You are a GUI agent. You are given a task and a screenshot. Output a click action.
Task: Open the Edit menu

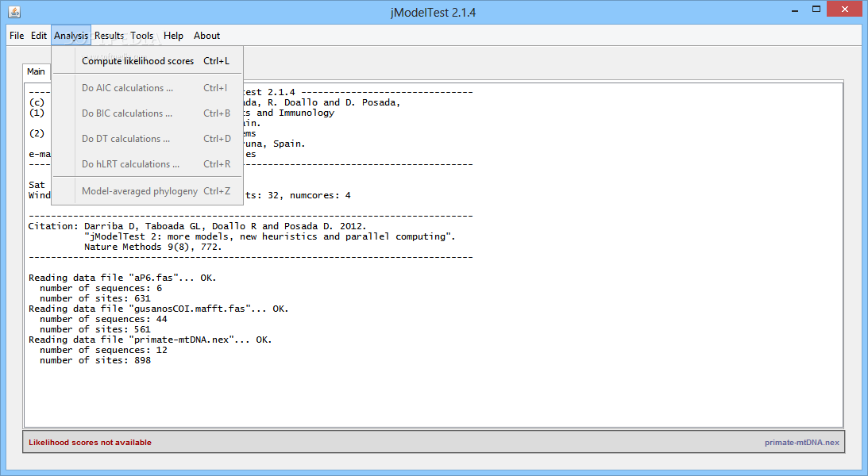tap(39, 36)
